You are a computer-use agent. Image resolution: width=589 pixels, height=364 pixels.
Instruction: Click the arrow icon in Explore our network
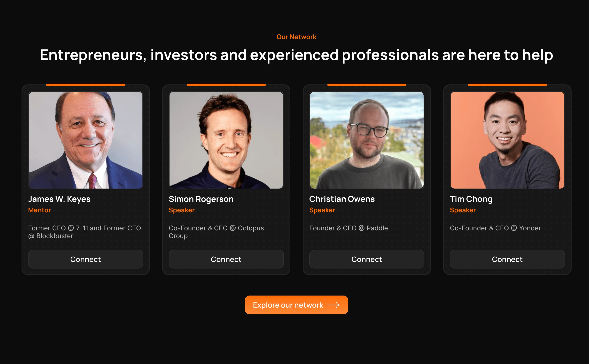pyautogui.click(x=334, y=305)
